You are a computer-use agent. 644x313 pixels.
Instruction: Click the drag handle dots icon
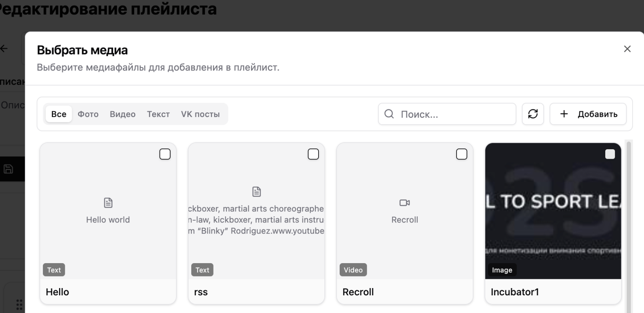point(19,304)
